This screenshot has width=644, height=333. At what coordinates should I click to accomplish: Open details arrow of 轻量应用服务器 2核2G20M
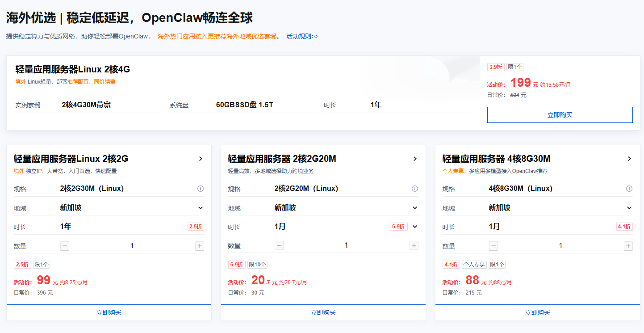click(415, 159)
